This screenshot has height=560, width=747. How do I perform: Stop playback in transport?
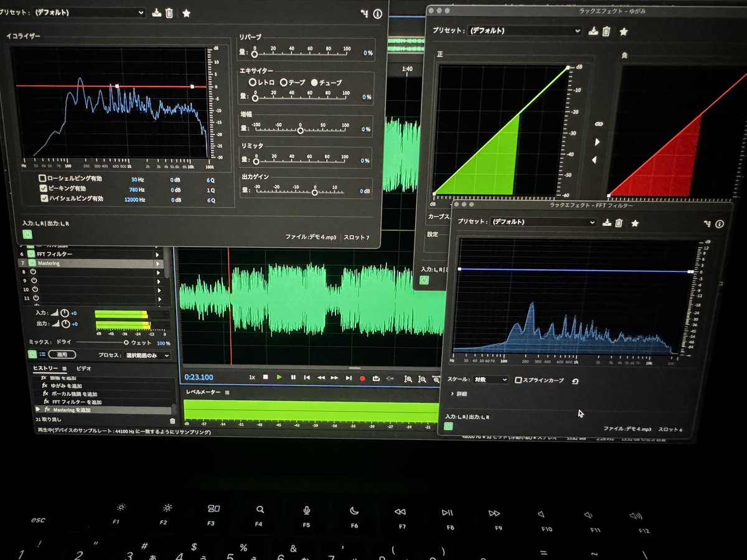click(x=266, y=377)
